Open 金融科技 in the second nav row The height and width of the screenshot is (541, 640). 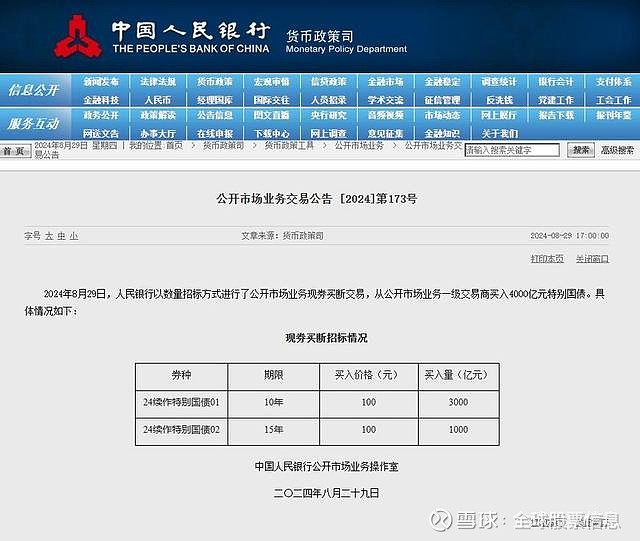(x=101, y=100)
